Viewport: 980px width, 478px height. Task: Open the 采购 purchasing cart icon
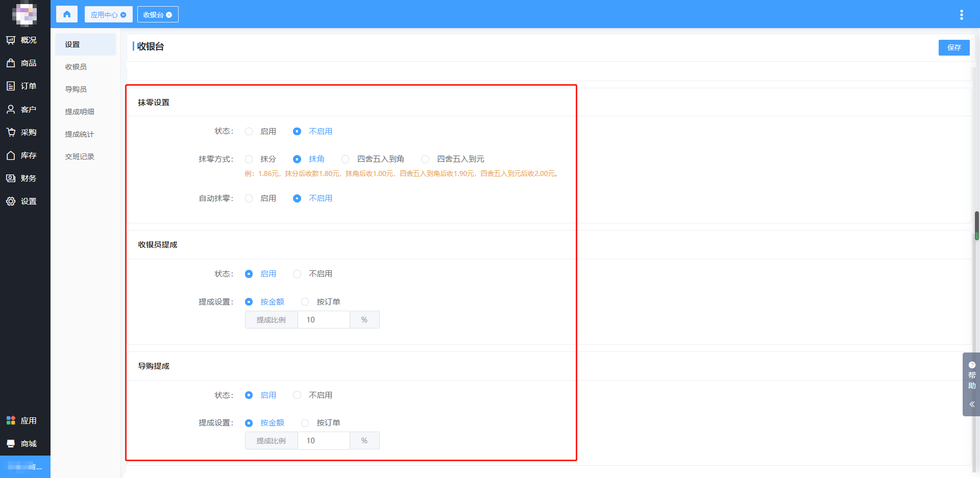coord(11,133)
